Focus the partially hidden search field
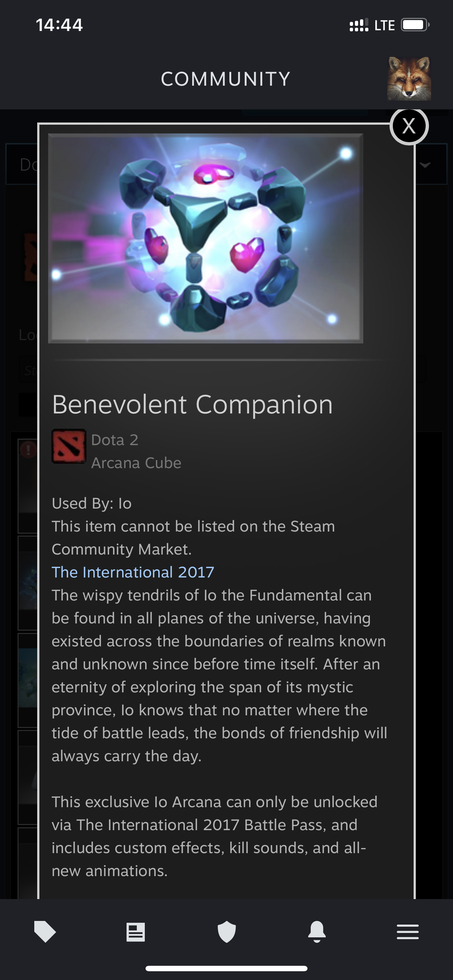The height and width of the screenshot is (980, 453). coord(28,369)
